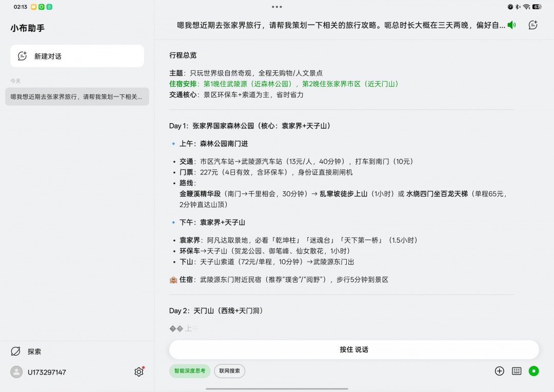Viewport: 554px width, 392px height.
Task: Tap the Day 1 张家界国家森林公园 heading
Action: tap(250, 126)
